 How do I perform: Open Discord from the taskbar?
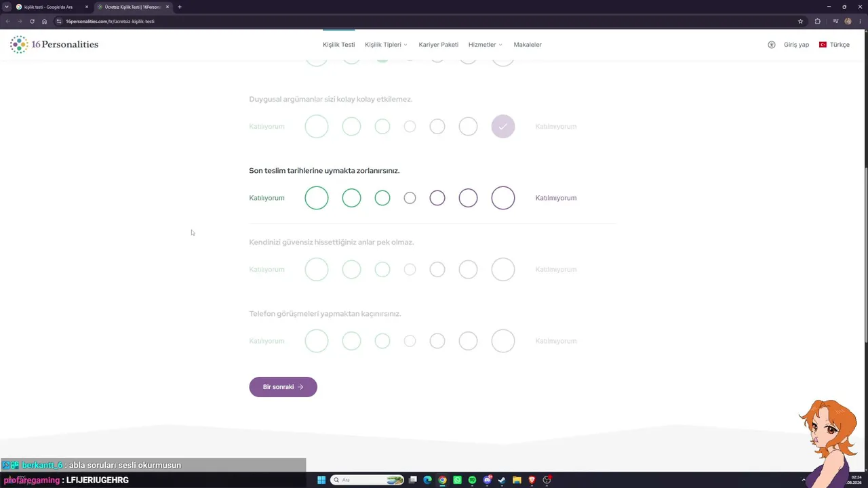[x=487, y=480]
